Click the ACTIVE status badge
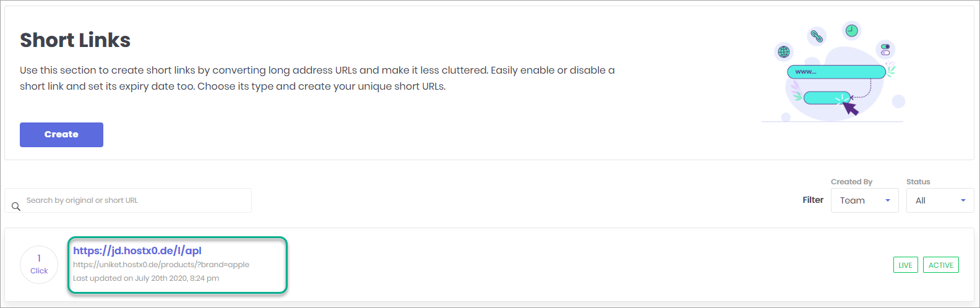980x308 pixels. point(940,265)
